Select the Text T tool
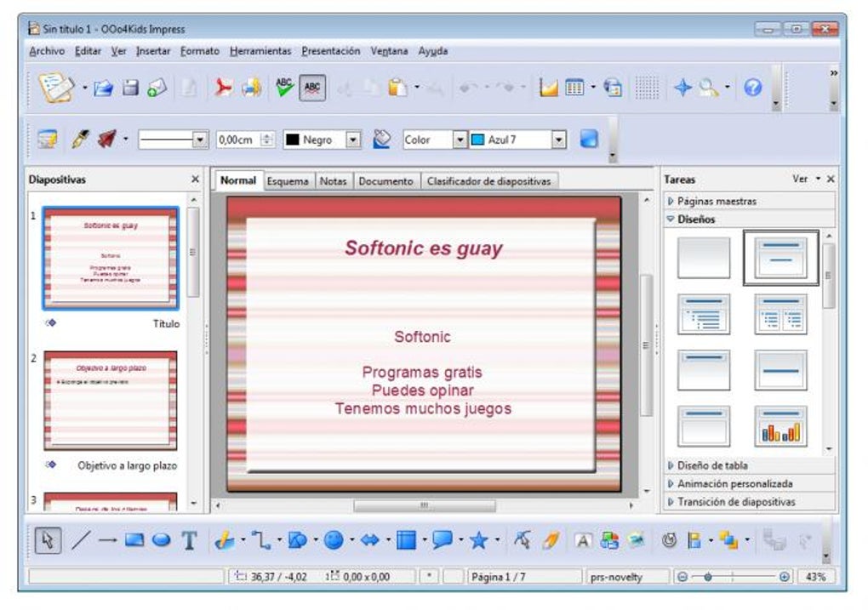The width and height of the screenshot is (868, 610). tap(189, 540)
